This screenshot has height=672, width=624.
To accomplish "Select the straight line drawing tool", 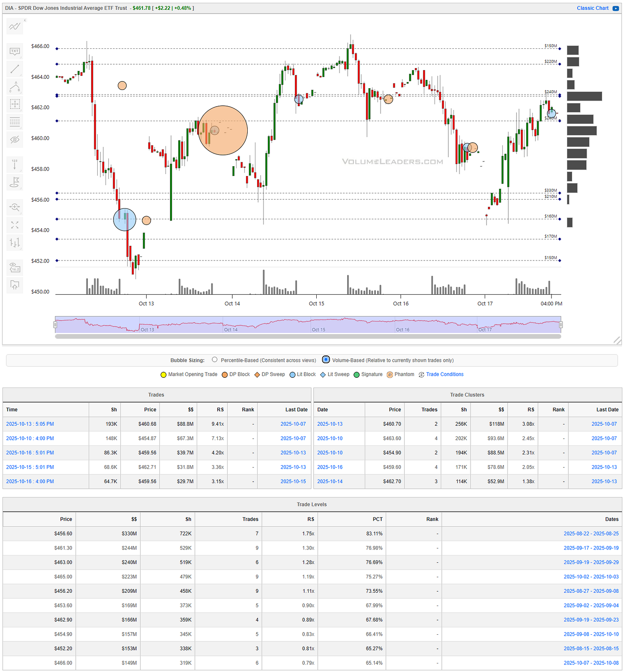I will 15,69.
